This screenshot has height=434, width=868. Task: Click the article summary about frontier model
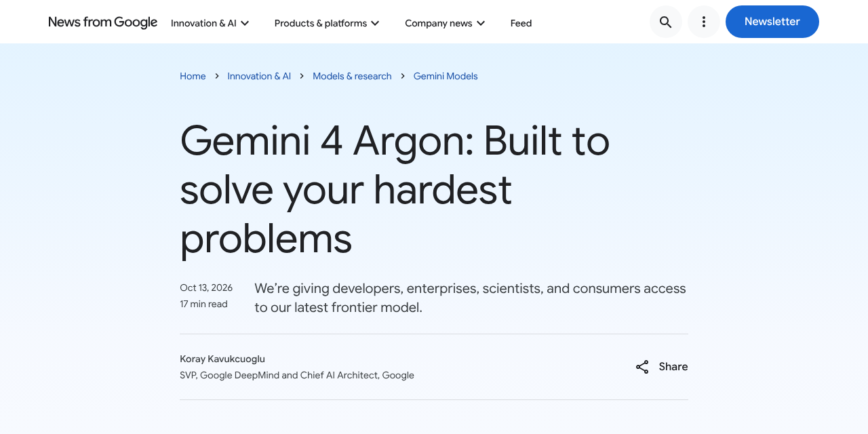[471, 298]
